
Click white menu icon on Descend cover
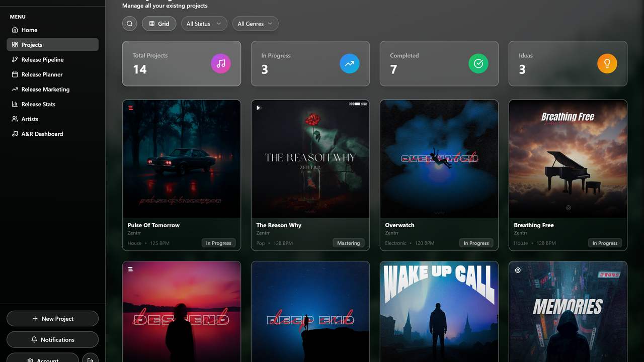click(130, 269)
